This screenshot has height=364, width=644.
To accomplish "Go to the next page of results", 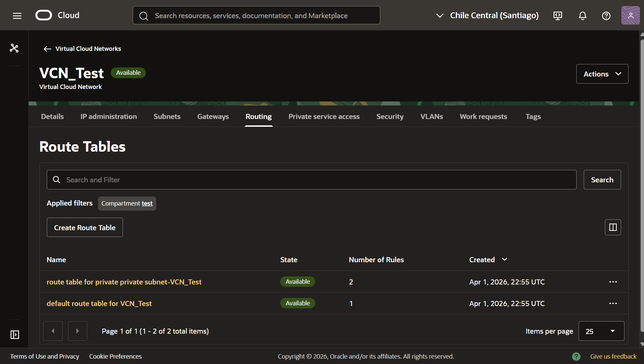I will [x=77, y=331].
